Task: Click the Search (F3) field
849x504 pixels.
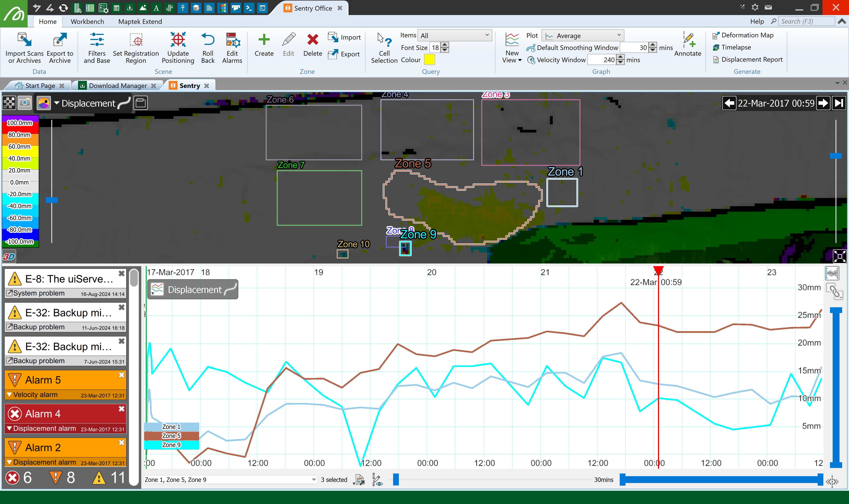Action: tap(806, 21)
